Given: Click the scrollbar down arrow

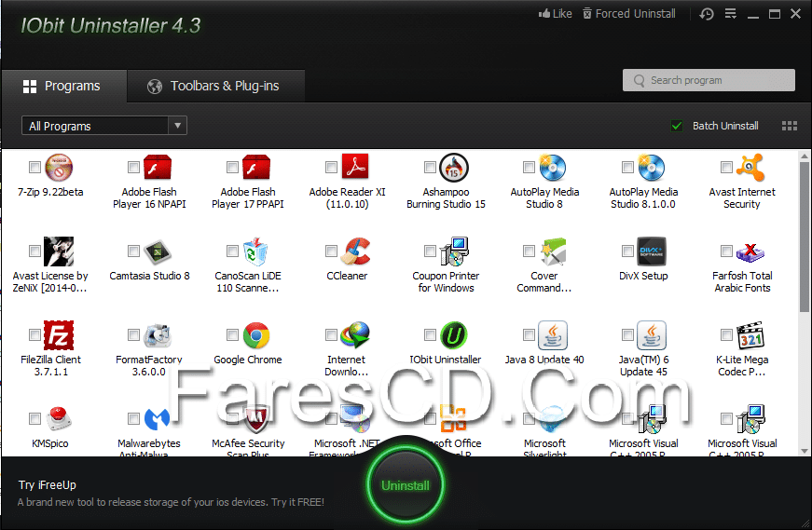Looking at the screenshot, I should pyautogui.click(x=805, y=451).
